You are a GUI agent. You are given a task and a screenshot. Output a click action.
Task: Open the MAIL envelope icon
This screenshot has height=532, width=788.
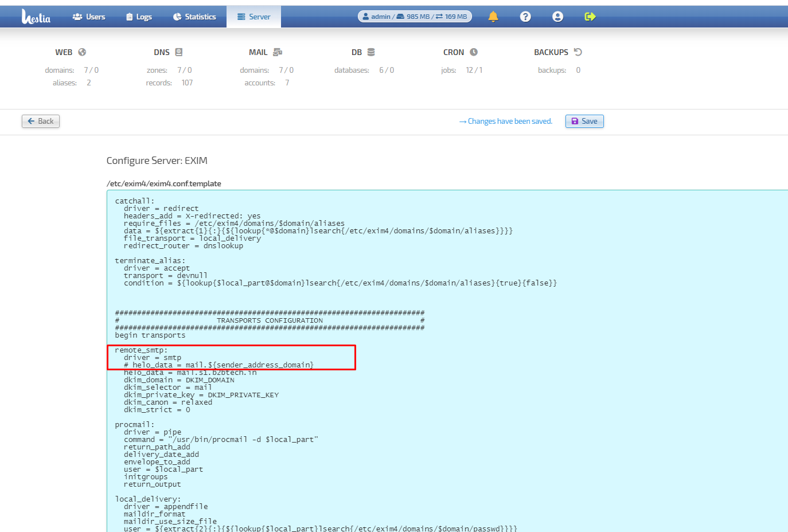[x=278, y=52]
